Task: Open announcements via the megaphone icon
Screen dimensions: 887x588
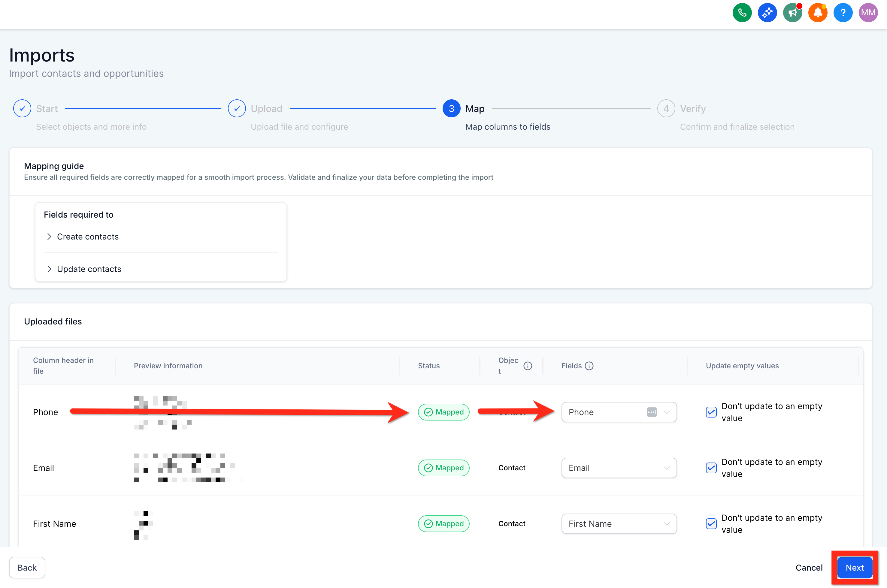Action: [792, 12]
